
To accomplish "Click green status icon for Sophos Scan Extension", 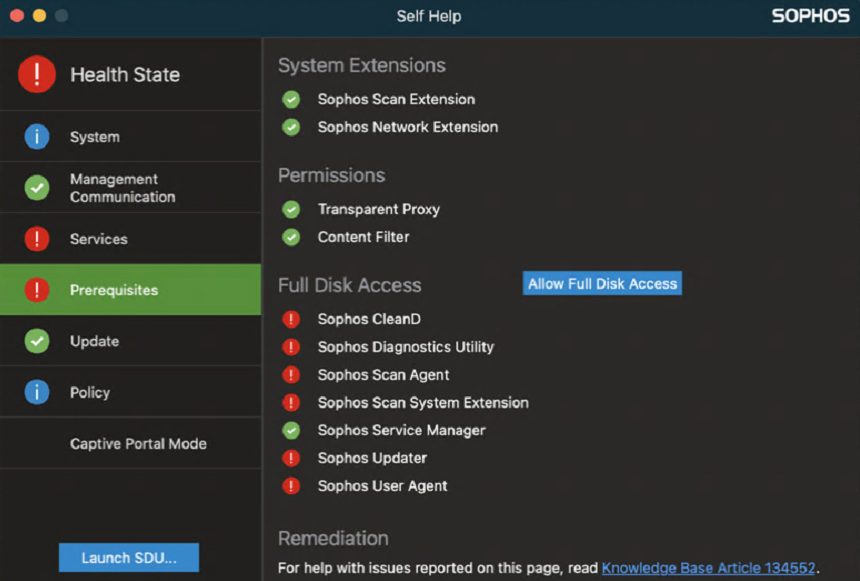I will pyautogui.click(x=291, y=99).
